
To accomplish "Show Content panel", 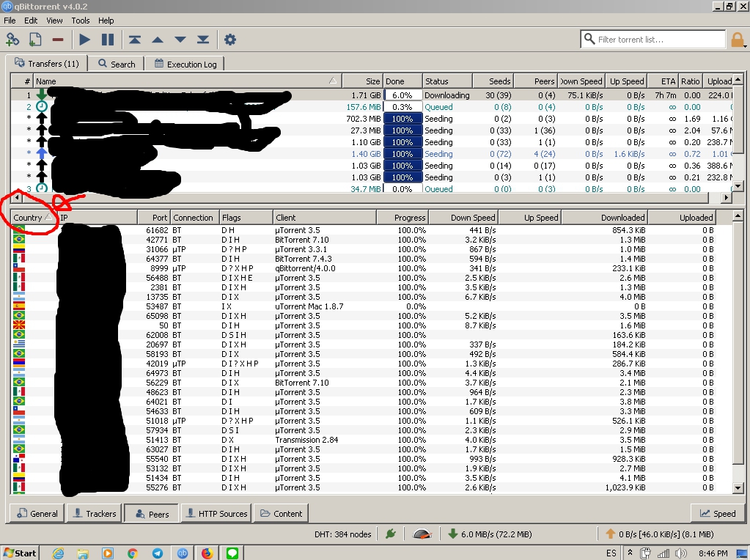I will (282, 513).
